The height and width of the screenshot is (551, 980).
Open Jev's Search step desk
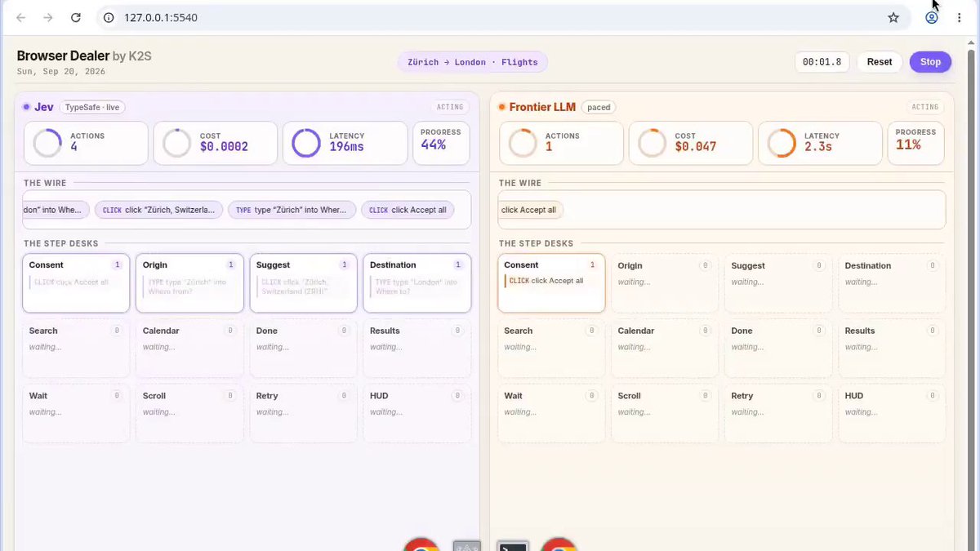[x=76, y=349]
